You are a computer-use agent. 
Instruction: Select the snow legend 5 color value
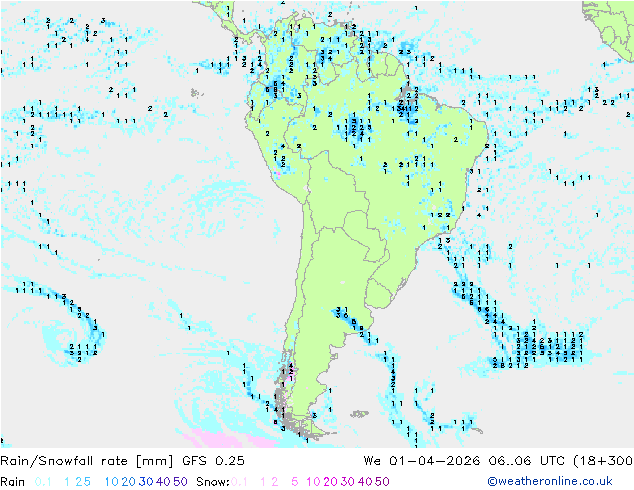(294, 482)
